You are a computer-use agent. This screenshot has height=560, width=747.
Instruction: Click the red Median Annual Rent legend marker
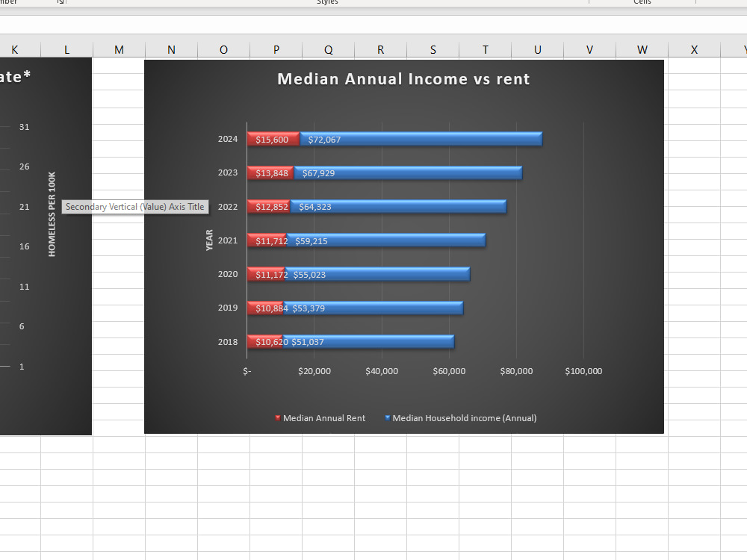point(278,418)
